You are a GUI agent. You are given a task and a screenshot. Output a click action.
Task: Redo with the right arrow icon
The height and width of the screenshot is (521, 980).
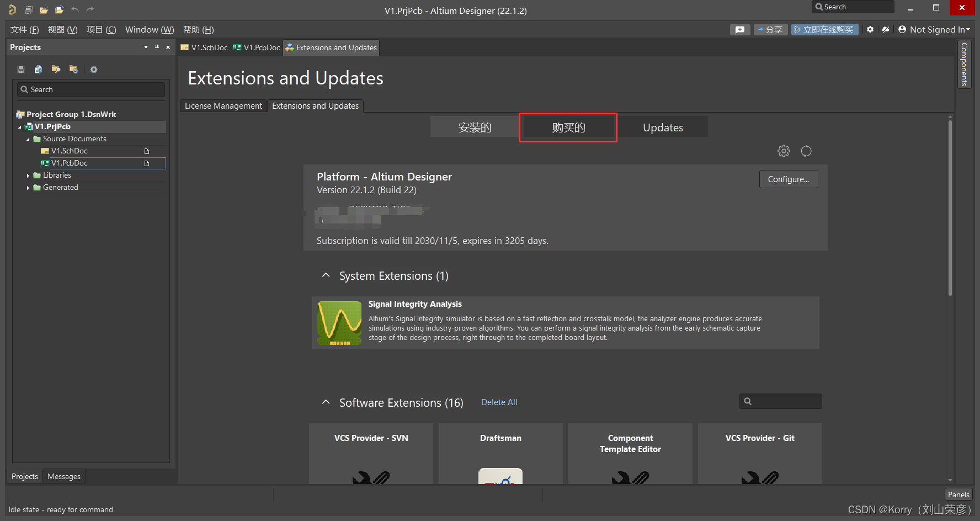tap(90, 9)
